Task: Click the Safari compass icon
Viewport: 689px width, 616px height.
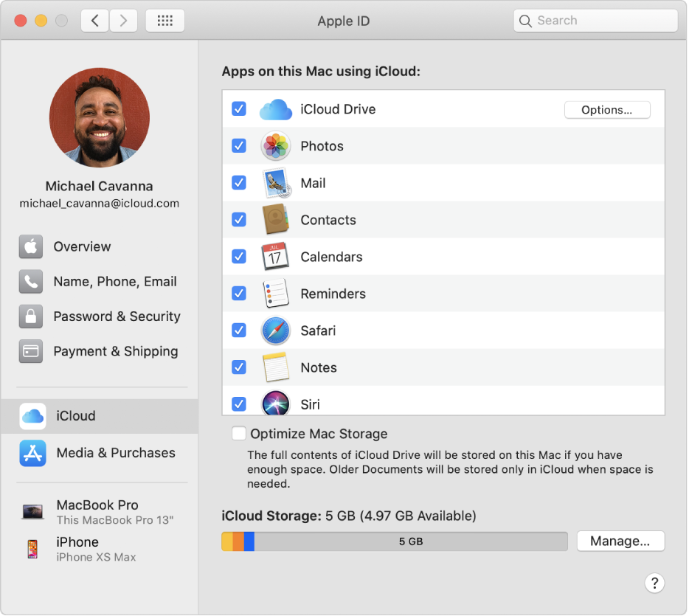Action: coord(276,331)
